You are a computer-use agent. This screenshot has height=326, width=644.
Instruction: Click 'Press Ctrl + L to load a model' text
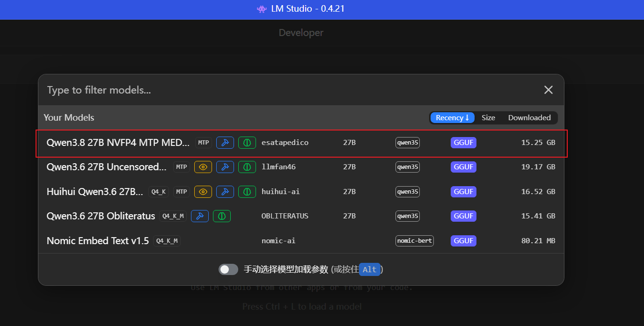point(302,307)
